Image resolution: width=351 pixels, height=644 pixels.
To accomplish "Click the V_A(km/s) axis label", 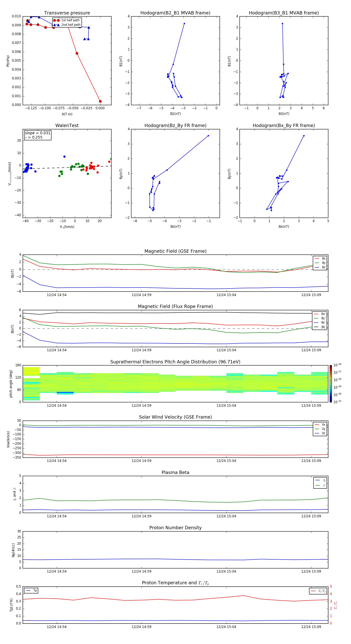I will pyautogui.click(x=67, y=227).
